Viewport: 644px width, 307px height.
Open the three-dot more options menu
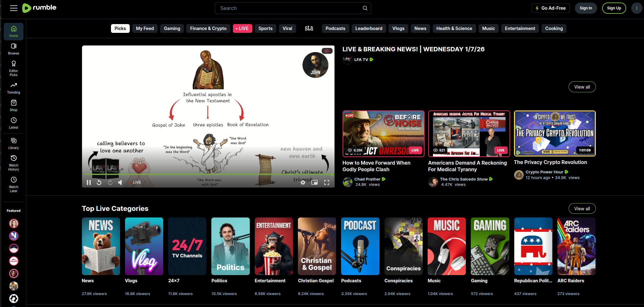coord(636,8)
